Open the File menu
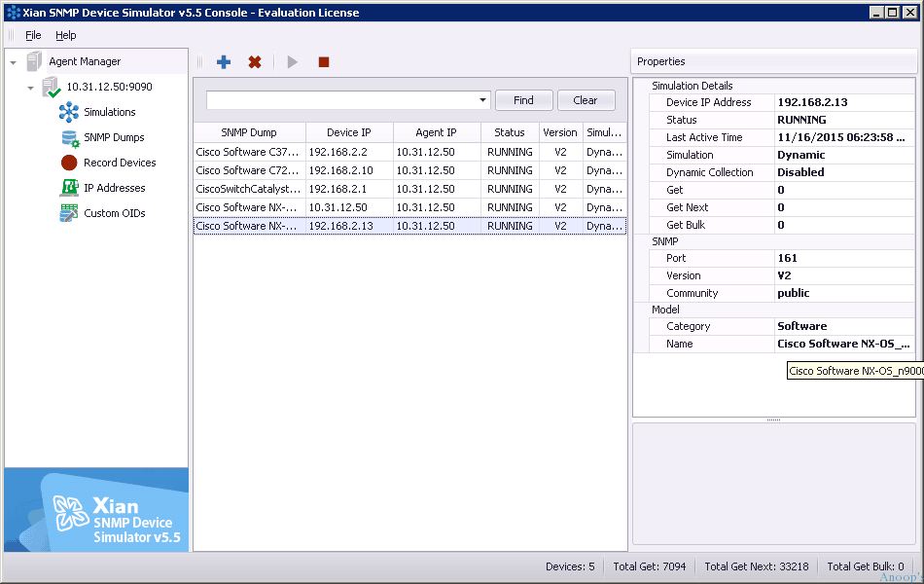Image resolution: width=924 pixels, height=584 pixels. (33, 35)
